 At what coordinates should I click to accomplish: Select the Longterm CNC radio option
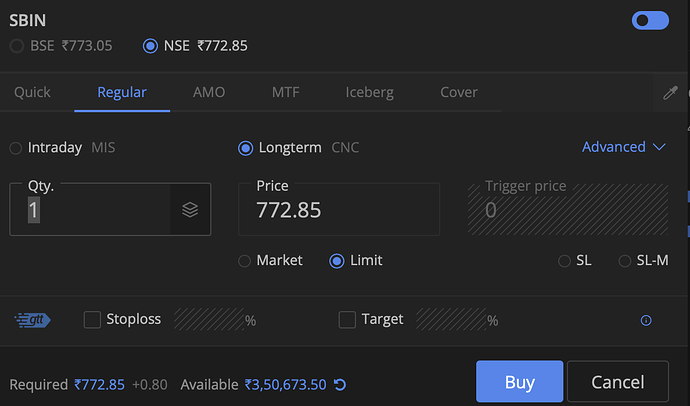point(246,148)
